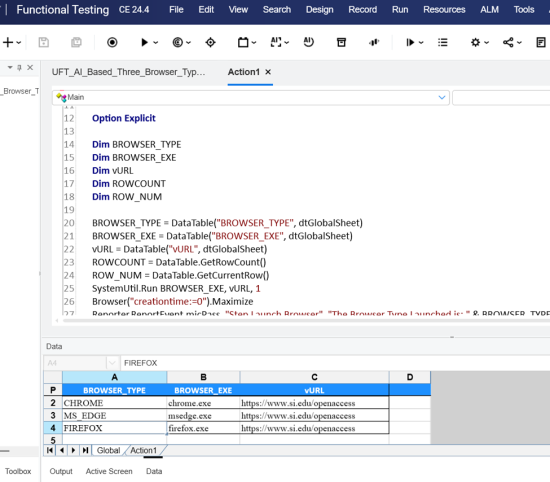Screen dimensions: 550x482
Task: Click the AI refresh circular icon
Action: click(x=308, y=42)
